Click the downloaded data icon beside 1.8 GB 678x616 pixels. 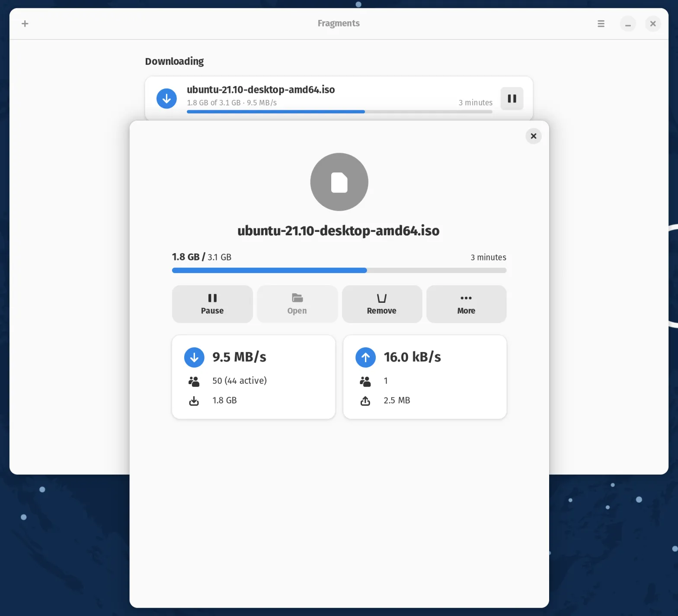(194, 401)
